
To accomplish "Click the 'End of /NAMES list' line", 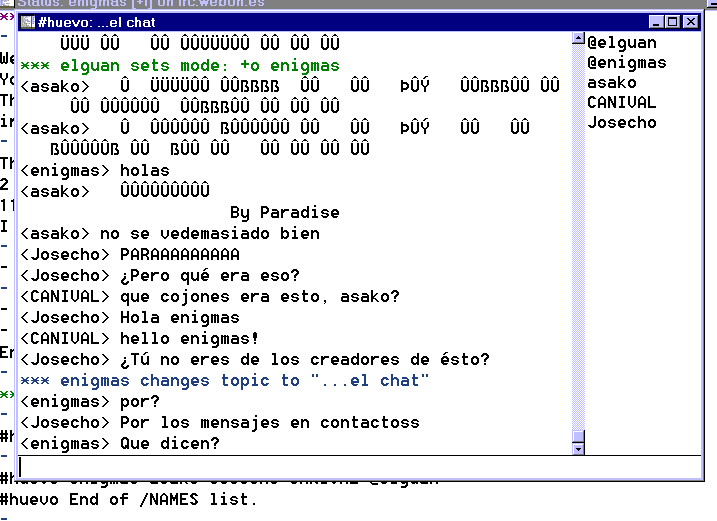I will tap(128, 500).
